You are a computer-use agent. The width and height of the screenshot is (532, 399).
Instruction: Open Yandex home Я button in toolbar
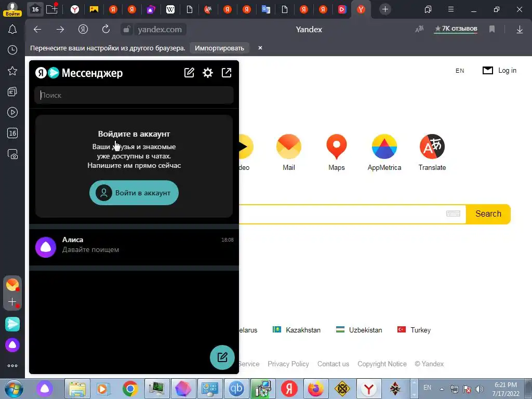(83, 30)
